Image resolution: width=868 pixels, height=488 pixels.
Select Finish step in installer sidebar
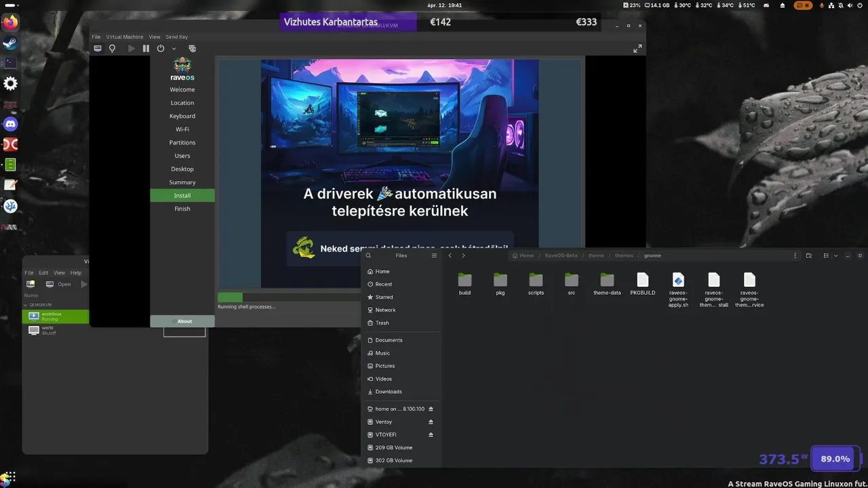pos(182,209)
